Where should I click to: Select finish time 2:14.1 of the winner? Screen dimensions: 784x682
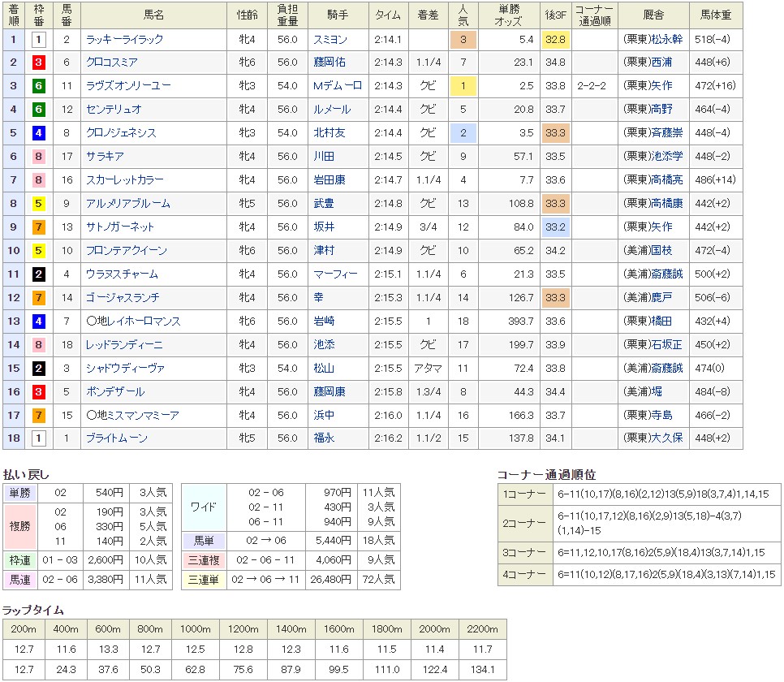pos(388,40)
